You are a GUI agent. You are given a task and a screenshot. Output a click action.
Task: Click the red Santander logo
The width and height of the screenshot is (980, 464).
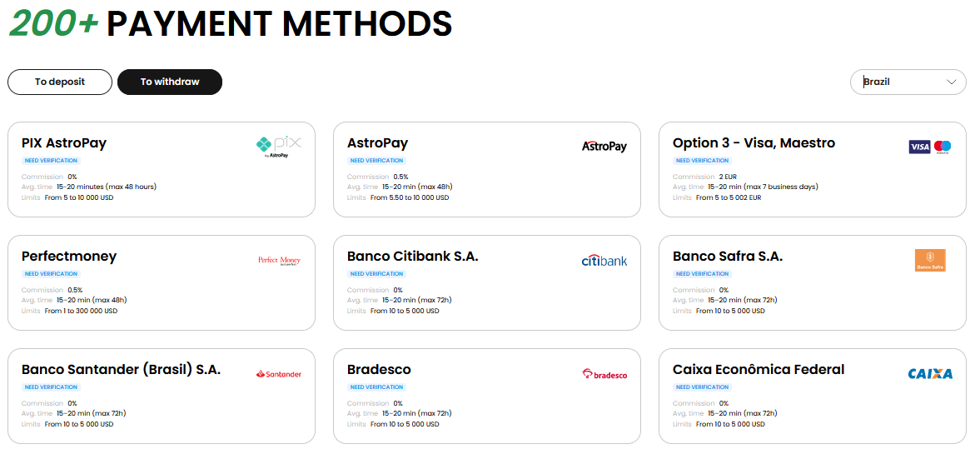coord(279,374)
